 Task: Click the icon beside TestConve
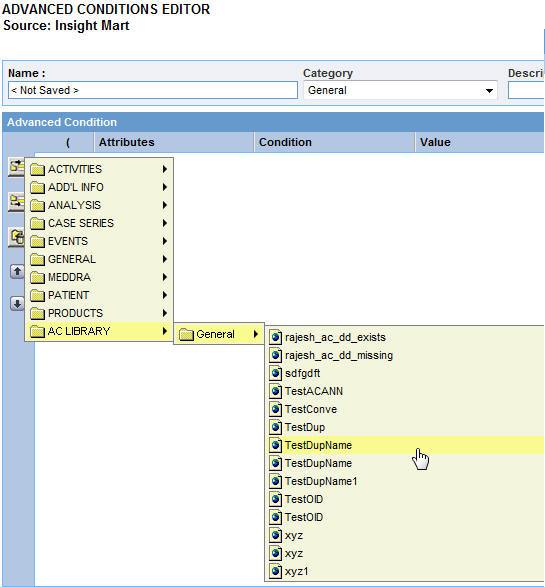[x=275, y=409]
